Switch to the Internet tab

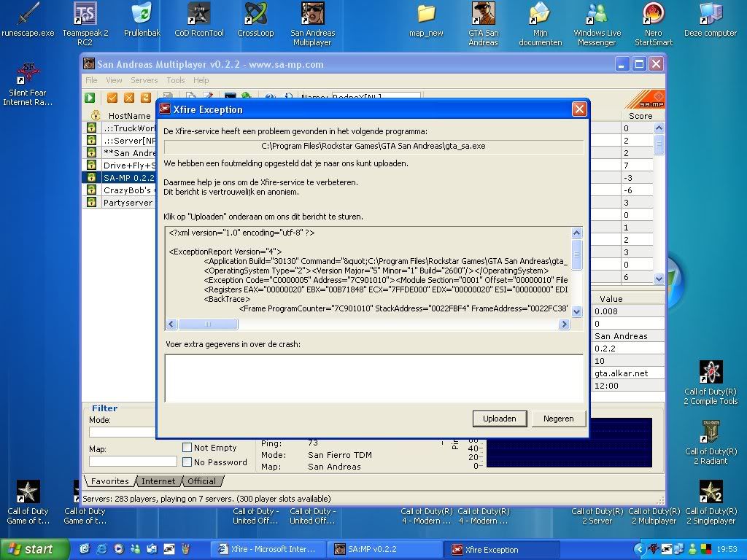(158, 481)
